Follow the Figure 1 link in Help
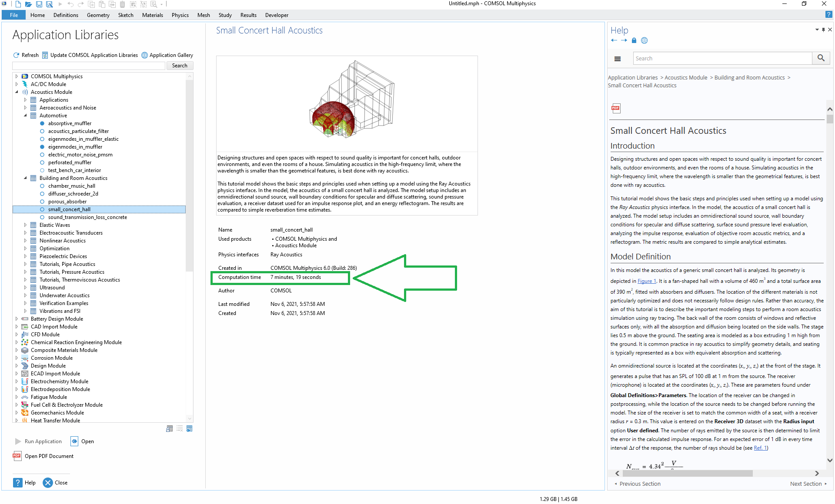The height and width of the screenshot is (504, 835). 647,281
